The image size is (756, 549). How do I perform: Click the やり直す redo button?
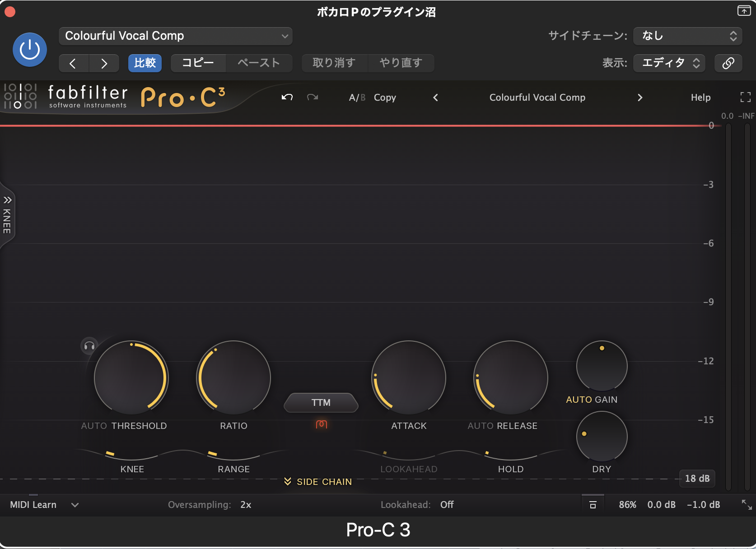[401, 63]
